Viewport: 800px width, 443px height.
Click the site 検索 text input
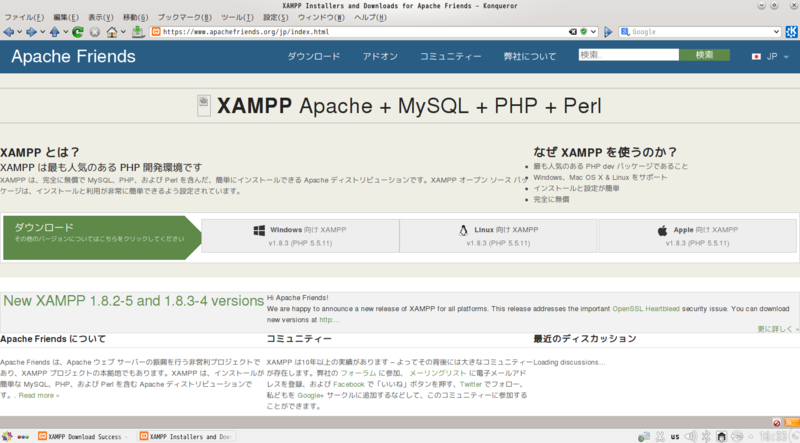tap(629, 55)
